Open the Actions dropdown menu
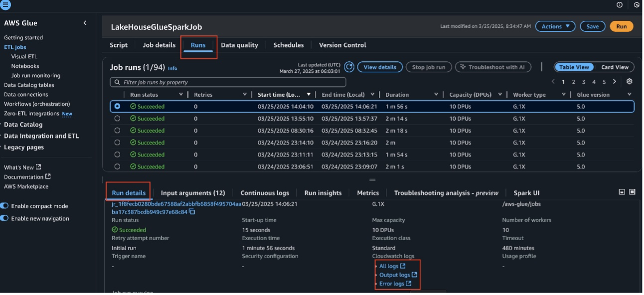 click(x=555, y=26)
